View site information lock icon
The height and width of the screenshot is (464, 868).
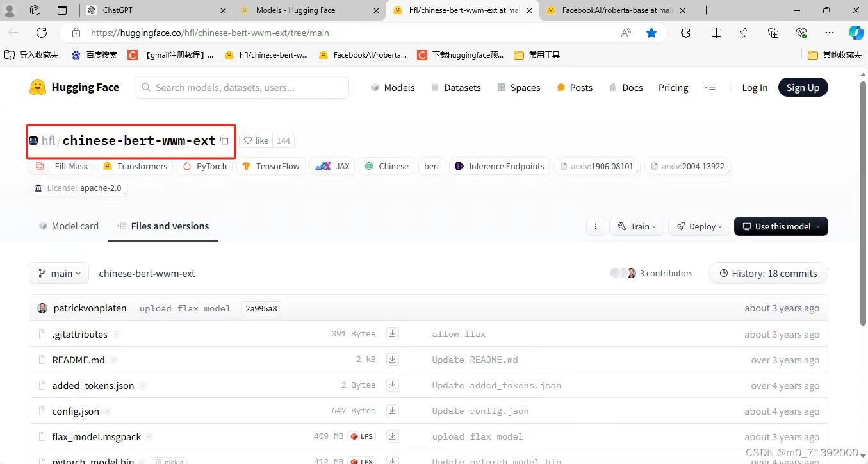76,33
